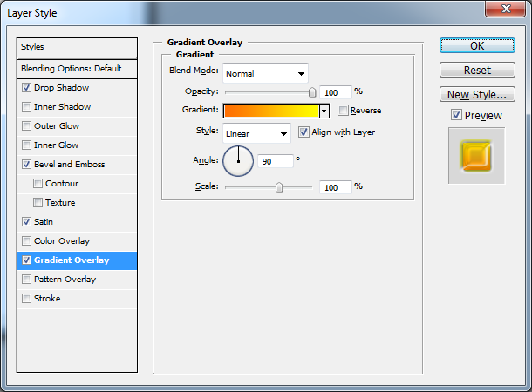The width and height of the screenshot is (532, 392).
Task: Enable the Contour checkbox
Action: point(38,183)
